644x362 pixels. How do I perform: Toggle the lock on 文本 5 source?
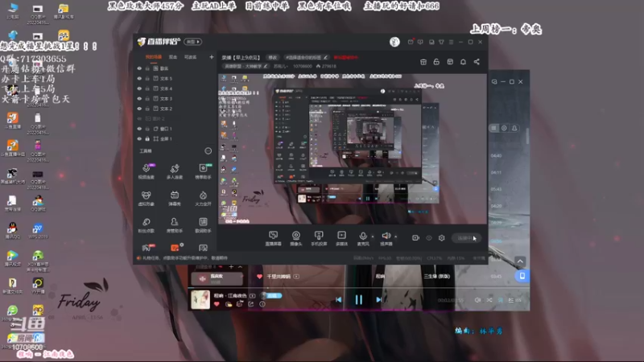[147, 78]
